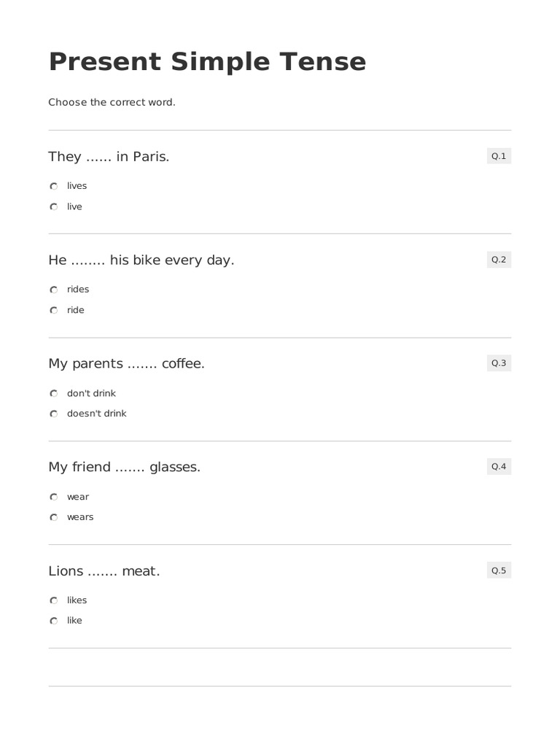This screenshot has height=747, width=560.
Task: Select 'rides' for the bike question
Action: 54,290
